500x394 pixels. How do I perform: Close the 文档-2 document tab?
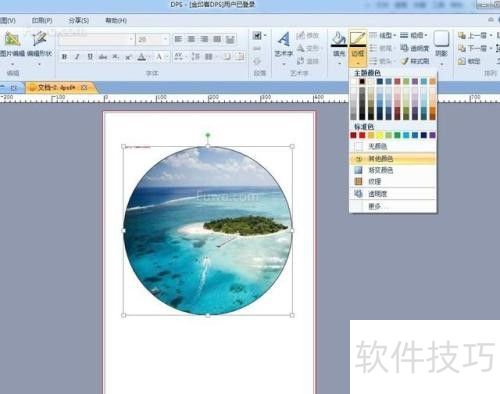point(84,87)
